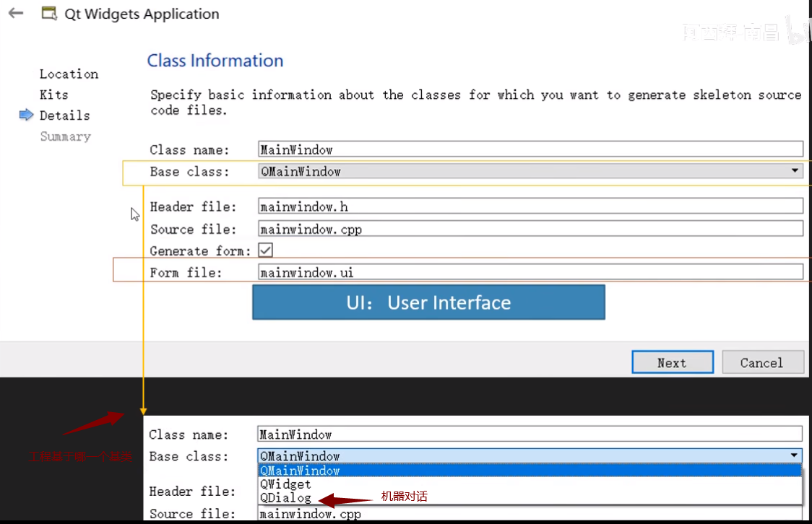Viewport: 812px width, 524px height.
Task: Click the Qt Widgets Application window icon
Action: (x=49, y=14)
